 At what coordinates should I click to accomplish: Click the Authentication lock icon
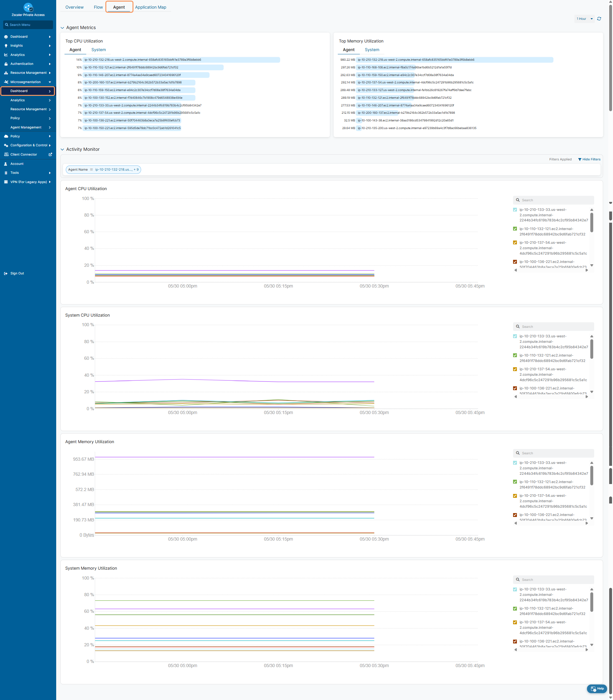pyautogui.click(x=6, y=64)
